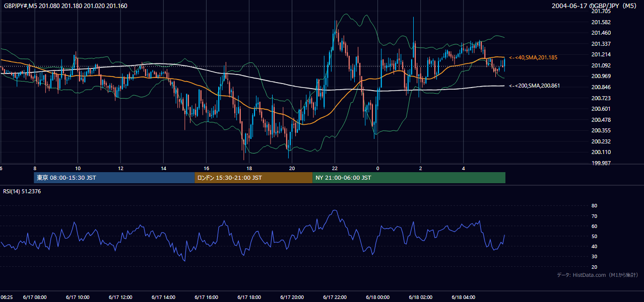Click price axis value 201.337

pyautogui.click(x=601, y=44)
